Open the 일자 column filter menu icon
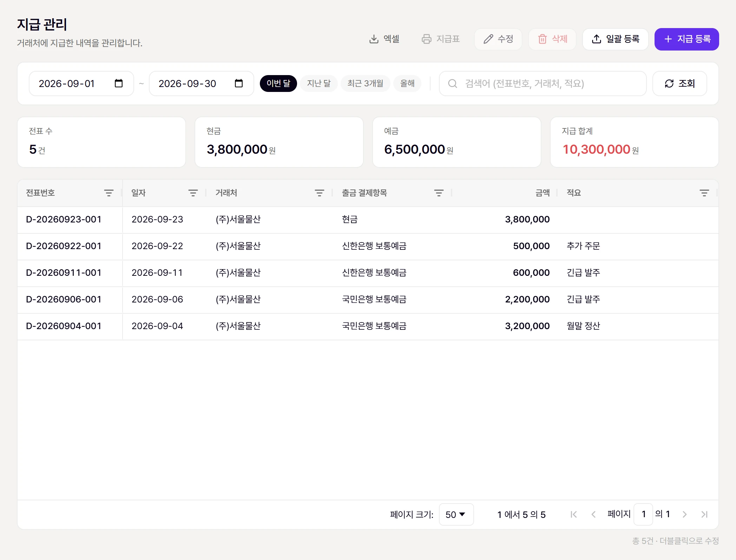The image size is (736, 560). pyautogui.click(x=193, y=193)
